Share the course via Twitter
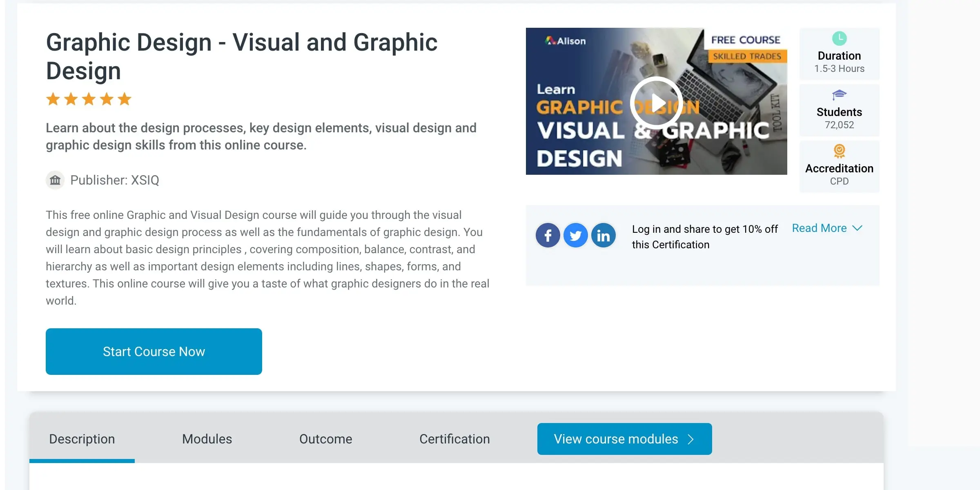 [x=575, y=235]
